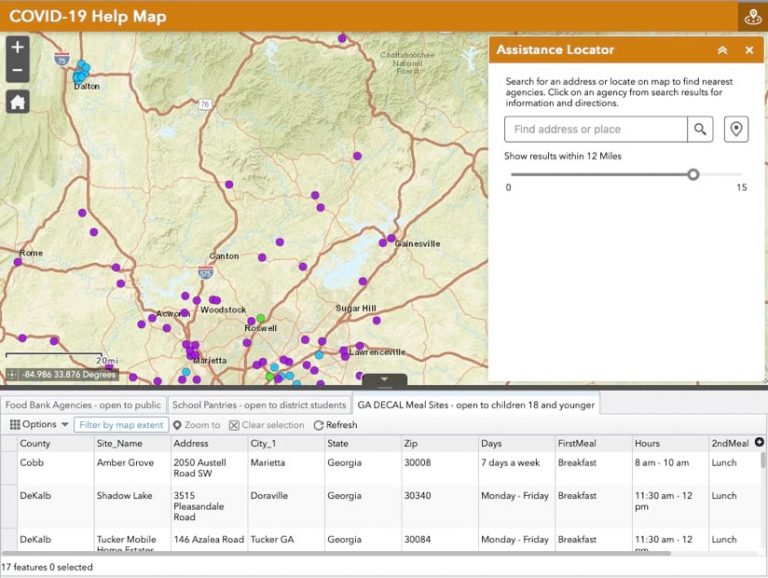Click the Address column header
Image resolution: width=768 pixels, height=578 pixels.
click(x=209, y=443)
